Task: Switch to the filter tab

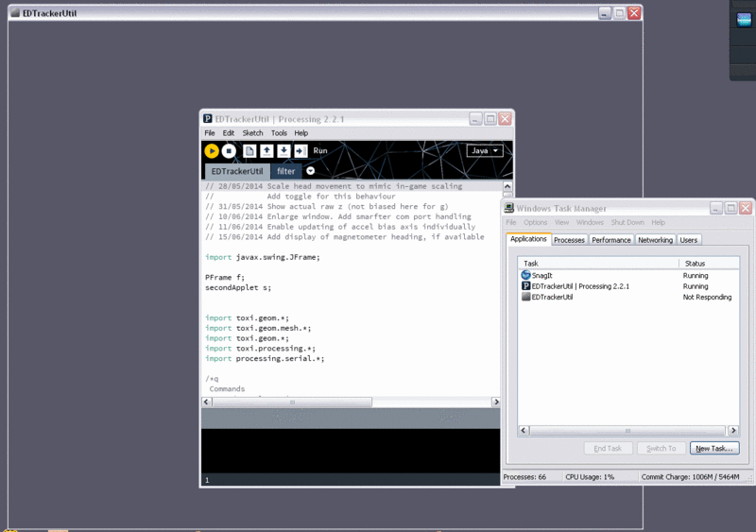Action: point(286,171)
